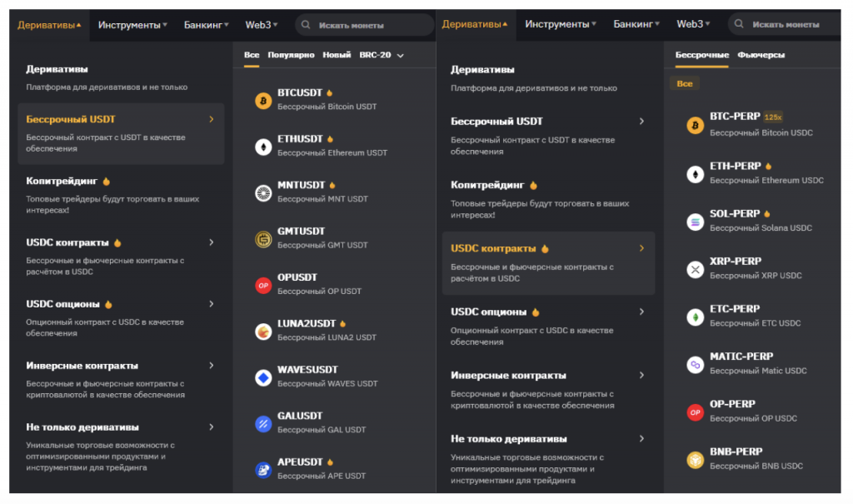Switch to the Популярно tab
The height and width of the screenshot is (504, 853).
coord(291,55)
